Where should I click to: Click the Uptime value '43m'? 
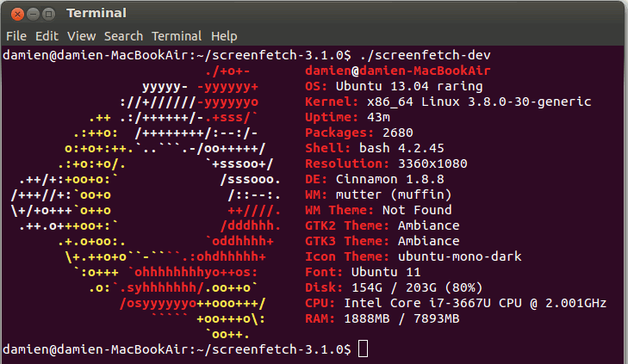[x=378, y=117]
